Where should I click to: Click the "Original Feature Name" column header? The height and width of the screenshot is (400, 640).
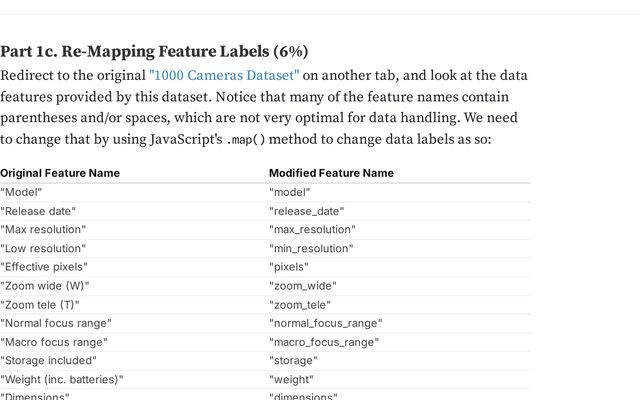coord(60,173)
